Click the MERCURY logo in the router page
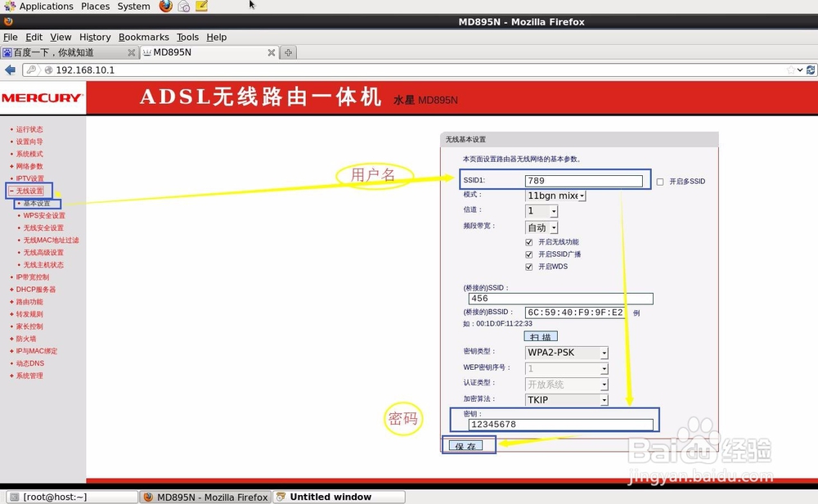Image resolution: width=818 pixels, height=504 pixels. tap(43, 97)
